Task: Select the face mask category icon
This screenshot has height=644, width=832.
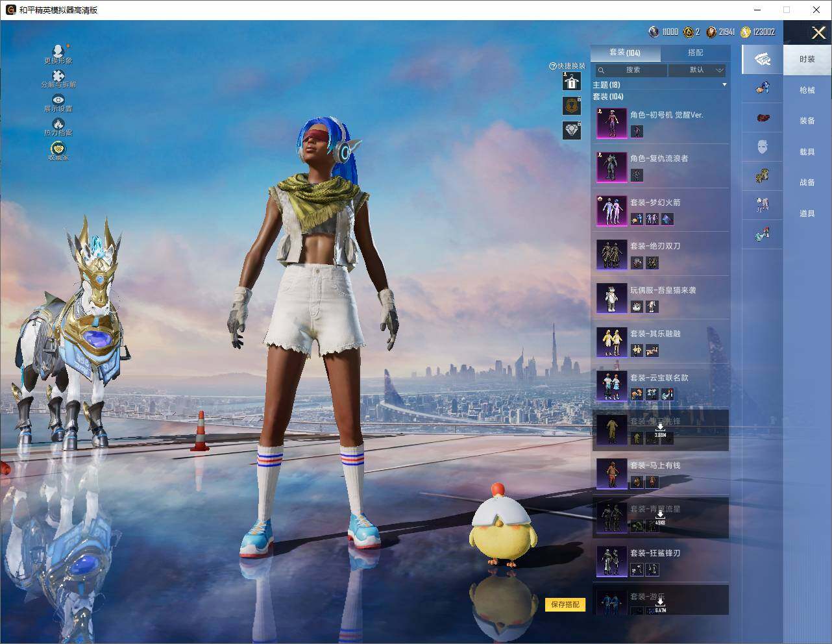Action: (x=763, y=147)
